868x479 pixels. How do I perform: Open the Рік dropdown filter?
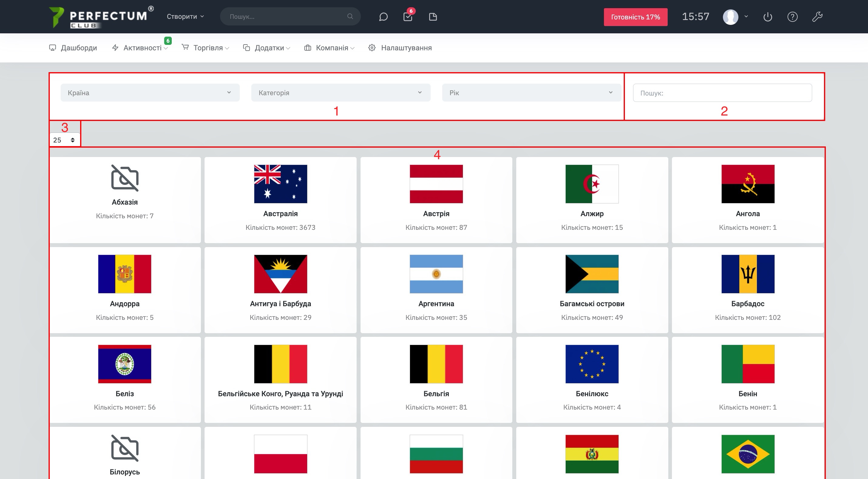[531, 92]
